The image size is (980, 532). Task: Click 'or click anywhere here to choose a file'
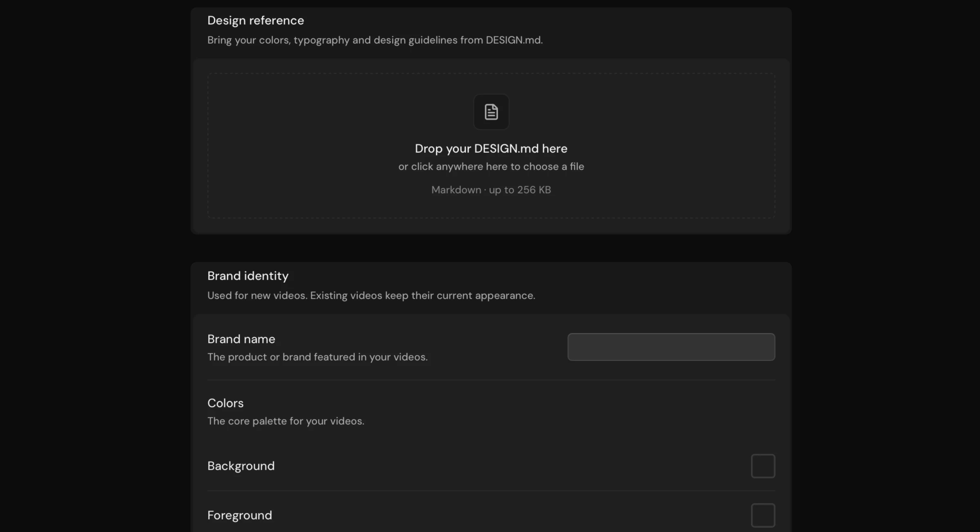coord(491,167)
